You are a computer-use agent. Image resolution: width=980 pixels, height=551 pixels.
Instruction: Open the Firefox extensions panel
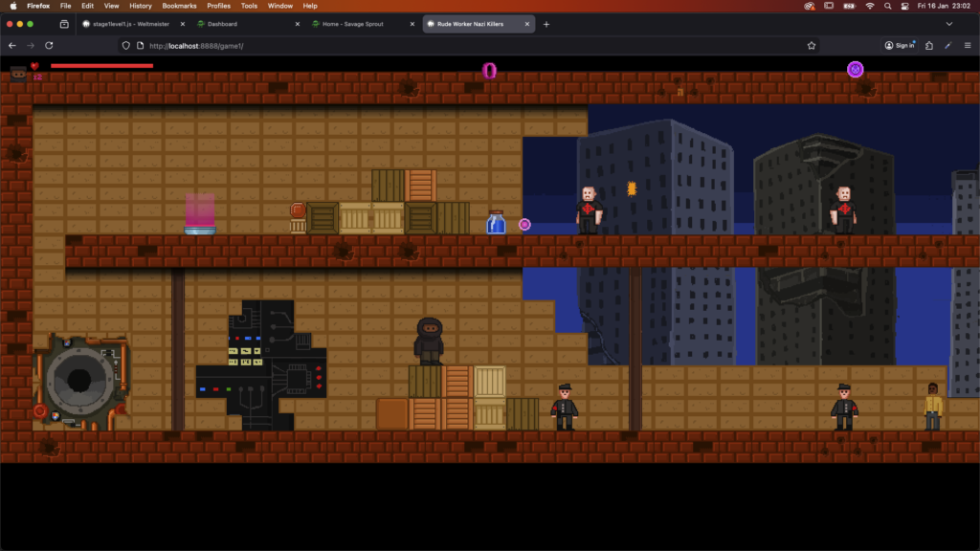tap(928, 45)
